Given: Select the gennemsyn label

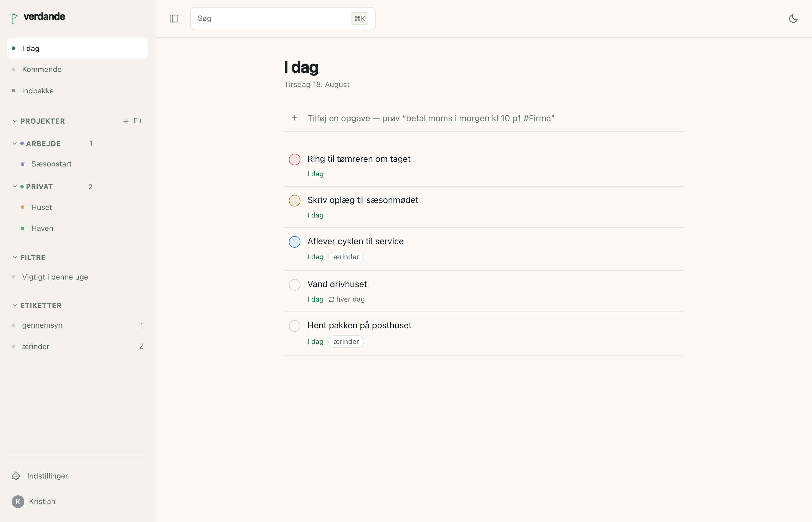Looking at the screenshot, I should point(77,325).
